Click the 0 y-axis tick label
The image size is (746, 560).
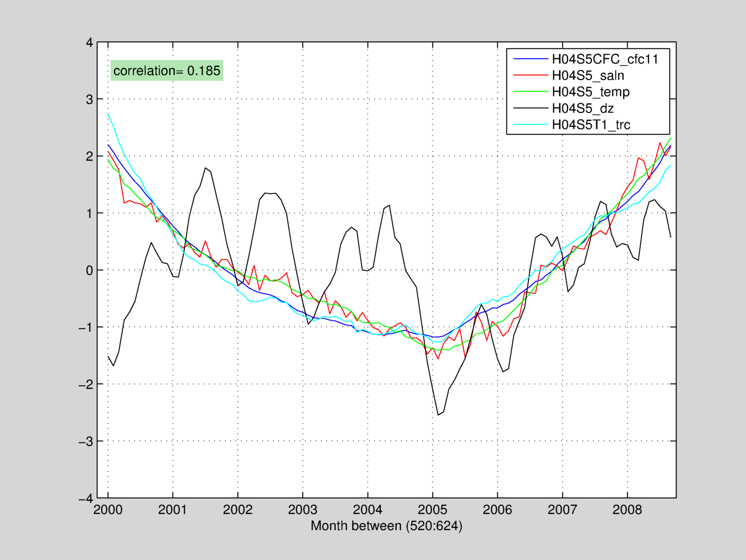coord(89,270)
